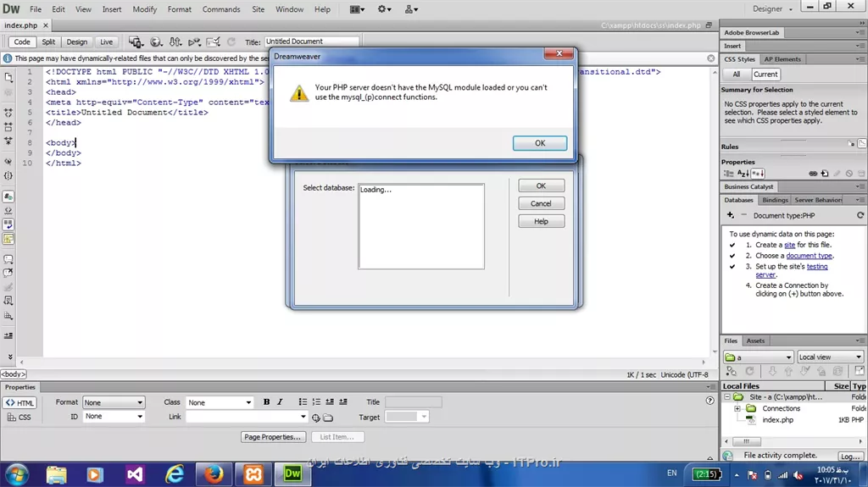Open the Format dropdown

click(x=114, y=402)
